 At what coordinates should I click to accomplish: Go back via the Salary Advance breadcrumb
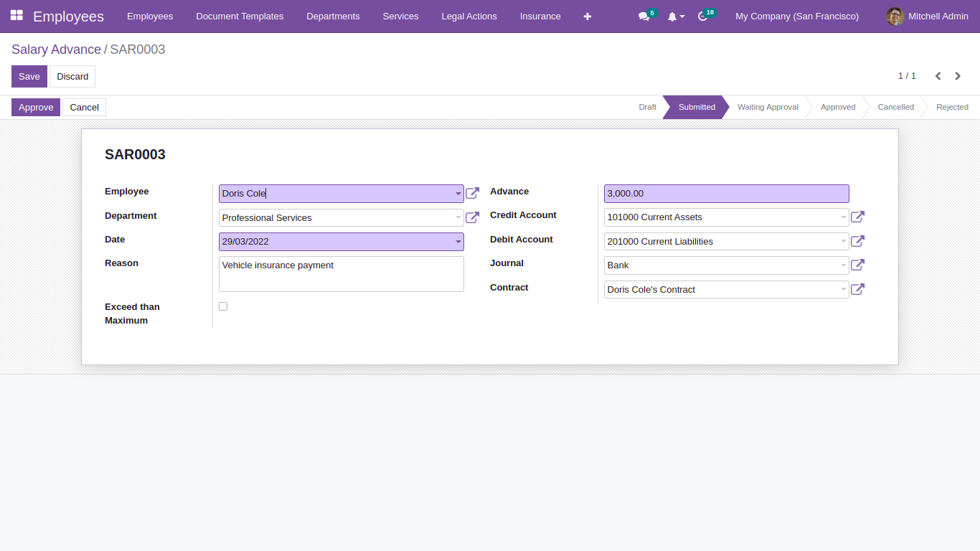click(x=56, y=50)
